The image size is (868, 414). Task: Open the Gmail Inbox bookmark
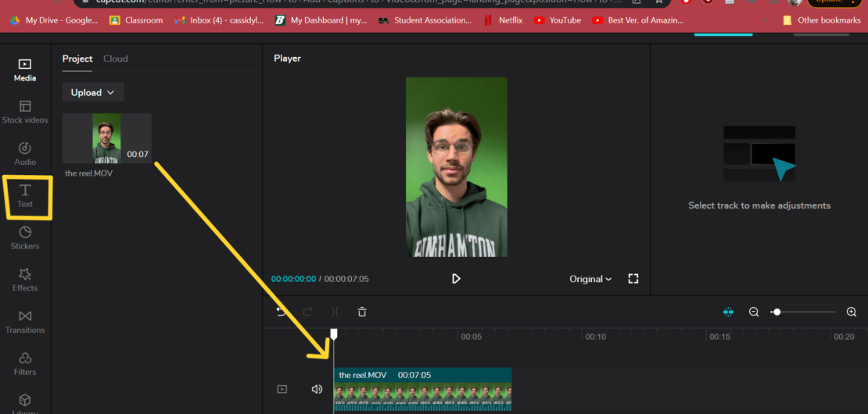[x=219, y=20]
